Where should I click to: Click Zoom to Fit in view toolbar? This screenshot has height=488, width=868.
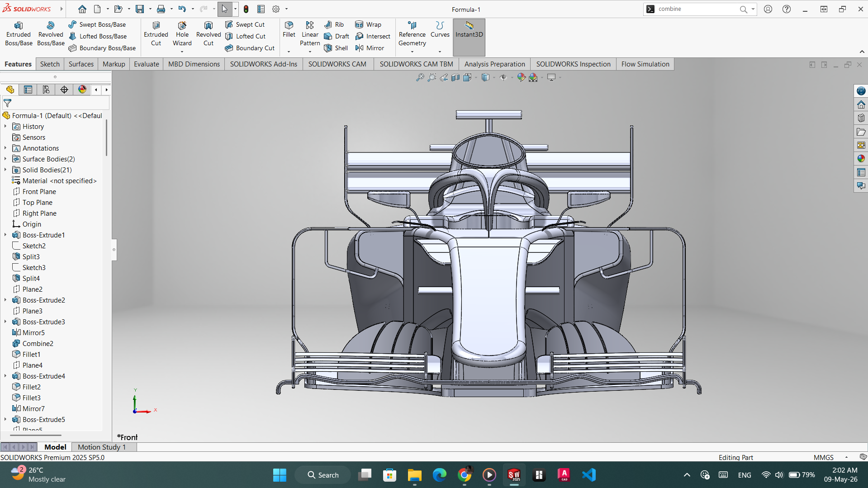pos(420,77)
